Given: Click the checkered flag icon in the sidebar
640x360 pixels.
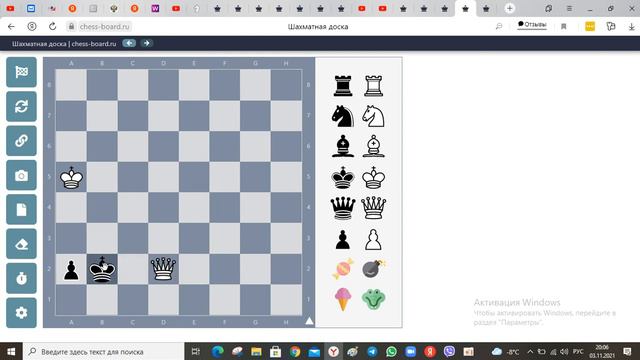Looking at the screenshot, I should coord(21,72).
